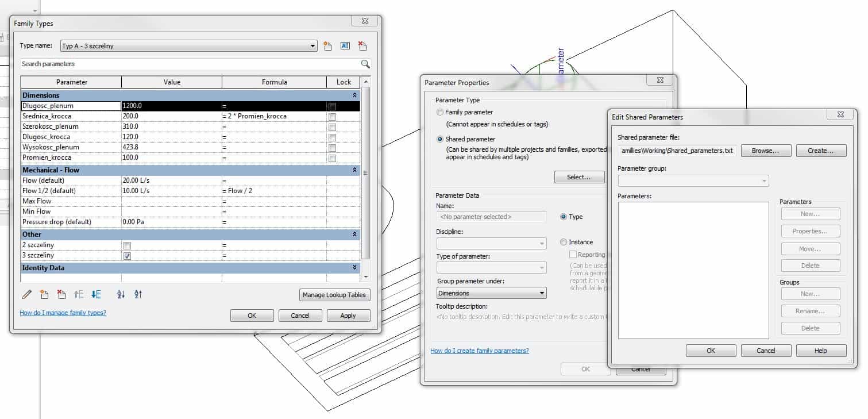Expand the Identity Data section
The height and width of the screenshot is (419, 868).
pos(354,268)
